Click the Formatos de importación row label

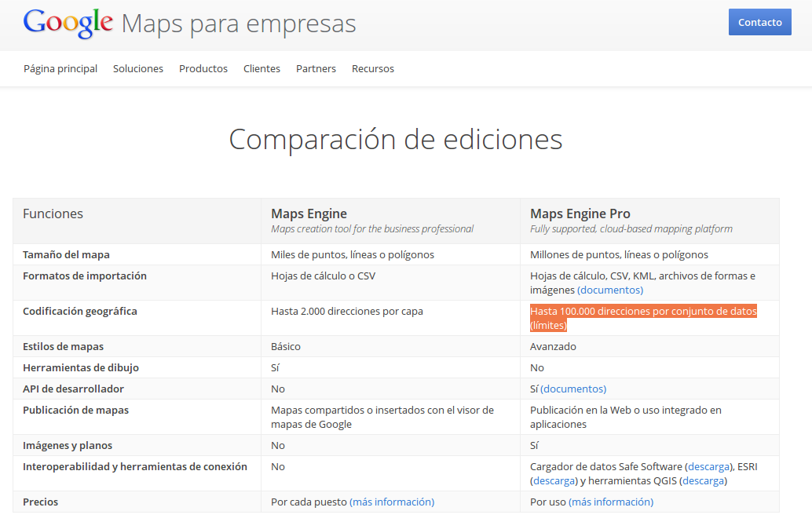click(x=85, y=276)
